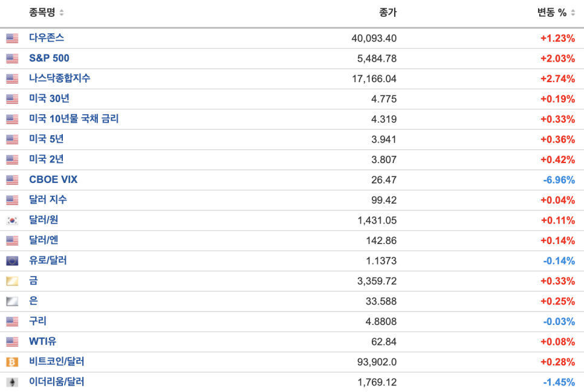Screen dimensions: 584x392
Task: Open the 미국 2년 link
Action: [x=46, y=159]
